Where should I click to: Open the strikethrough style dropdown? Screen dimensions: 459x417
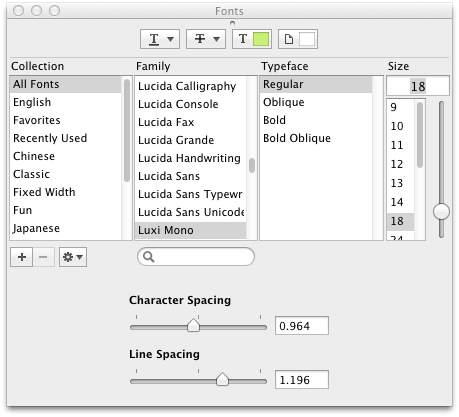click(x=206, y=39)
